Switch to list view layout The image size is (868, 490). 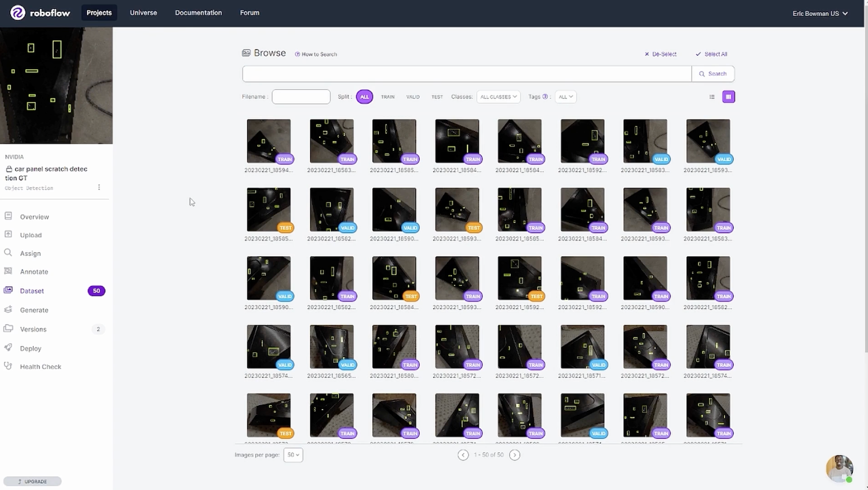[712, 97]
